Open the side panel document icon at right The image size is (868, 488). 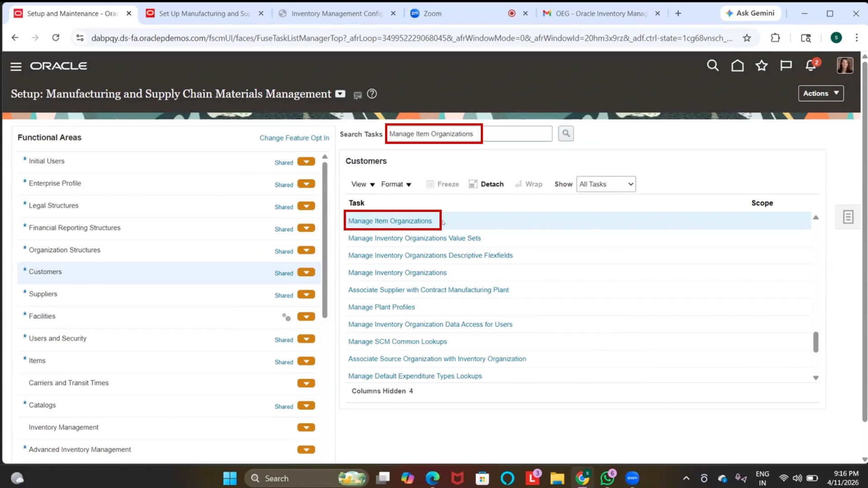coord(848,217)
